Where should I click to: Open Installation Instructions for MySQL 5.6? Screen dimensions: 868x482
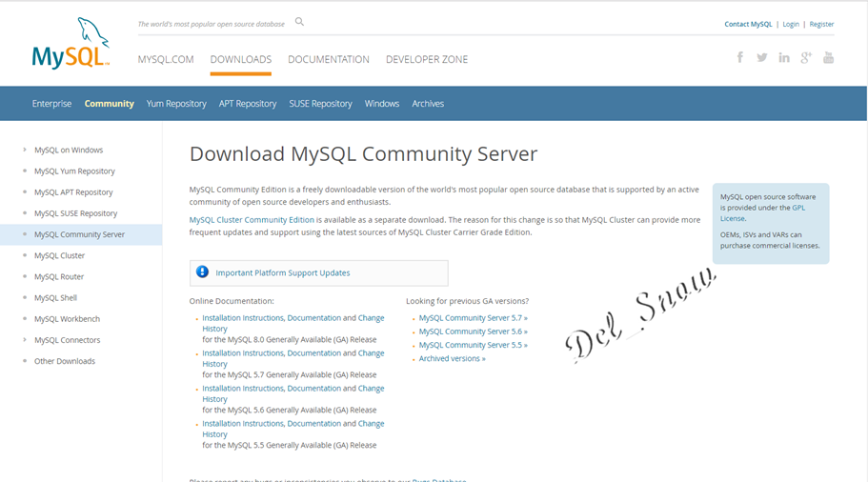(x=243, y=389)
